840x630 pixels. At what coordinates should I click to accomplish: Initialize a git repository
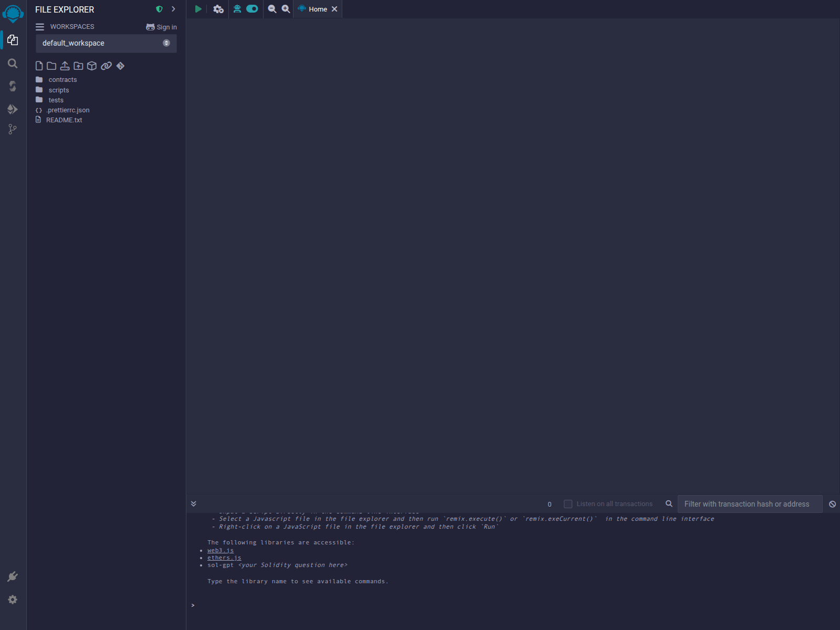pyautogui.click(x=120, y=66)
